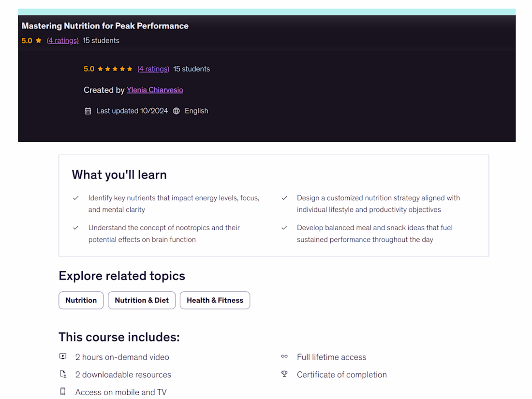Image resolution: width=532 pixels, height=399 pixels.
Task: Open the Health & Fitness topic tag
Action: pyautogui.click(x=215, y=300)
